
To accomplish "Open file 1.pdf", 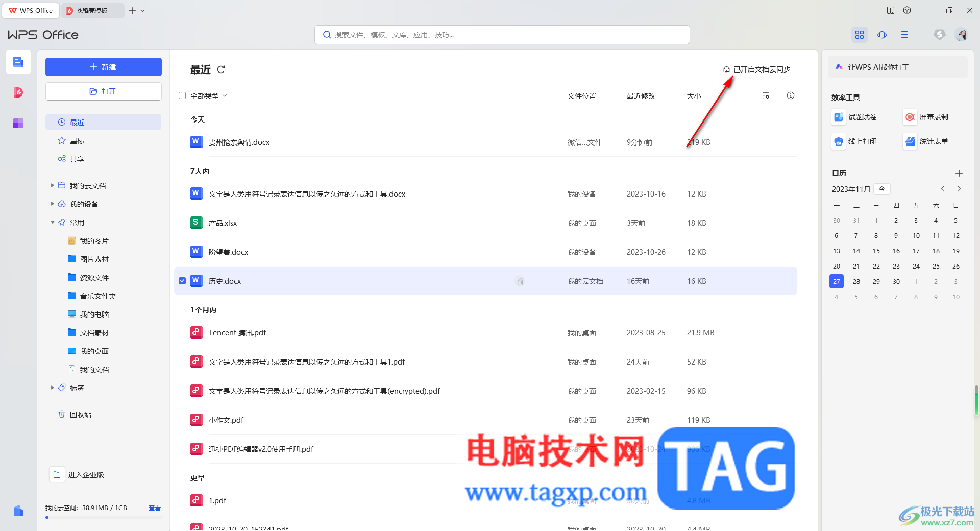I will (x=217, y=501).
